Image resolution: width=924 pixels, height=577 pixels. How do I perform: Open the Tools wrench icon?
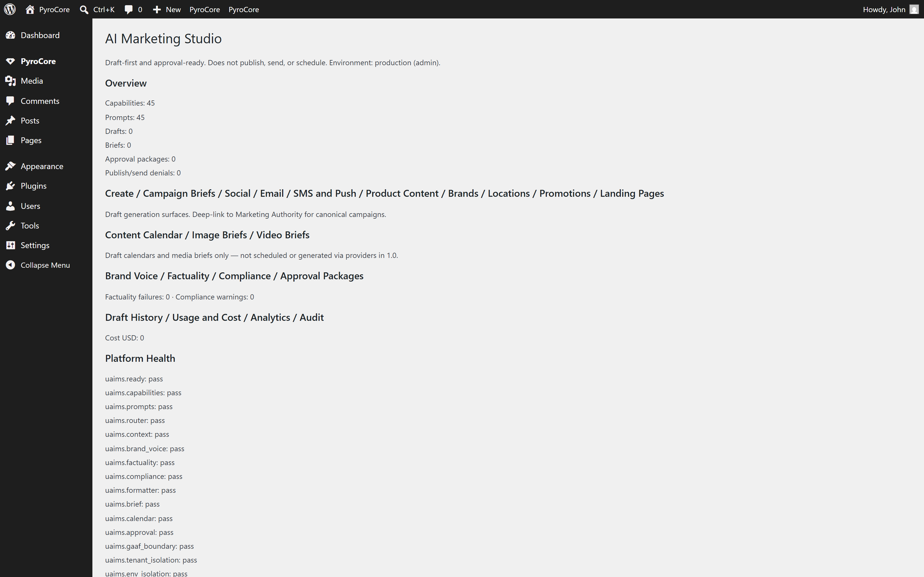point(10,226)
